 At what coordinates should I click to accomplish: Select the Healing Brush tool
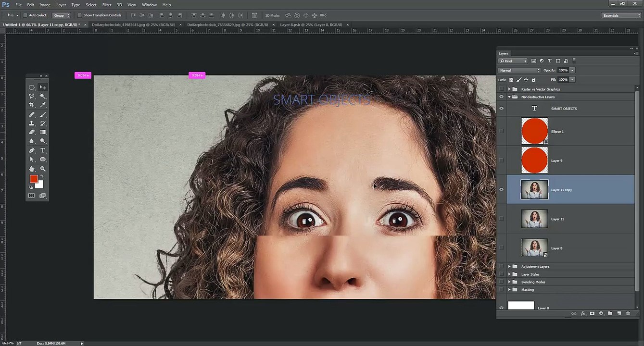[32, 115]
